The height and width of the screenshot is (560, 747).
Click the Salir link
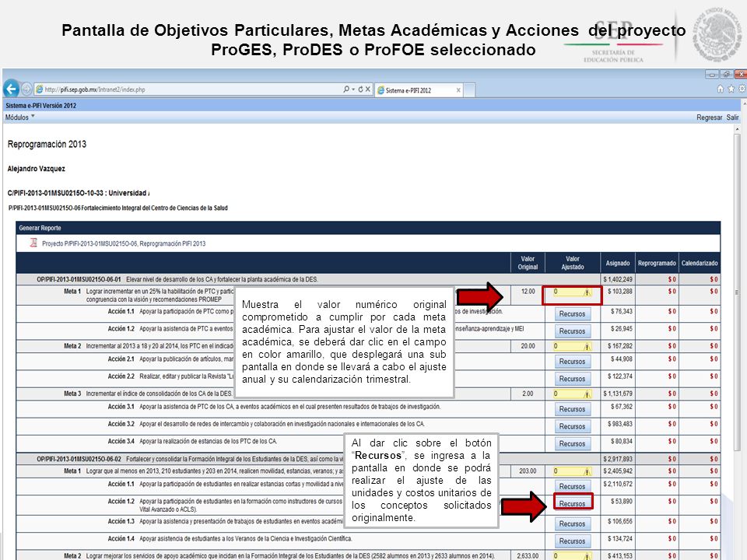(733, 117)
